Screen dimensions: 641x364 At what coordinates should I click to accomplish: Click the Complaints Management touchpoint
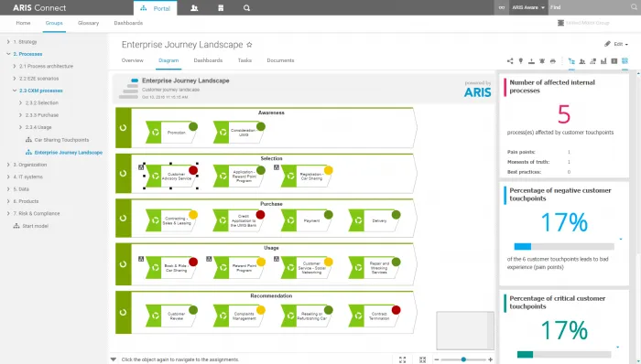[x=239, y=316]
